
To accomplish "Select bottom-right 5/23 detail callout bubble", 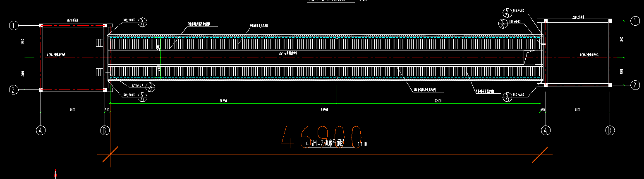I will pos(507,97).
